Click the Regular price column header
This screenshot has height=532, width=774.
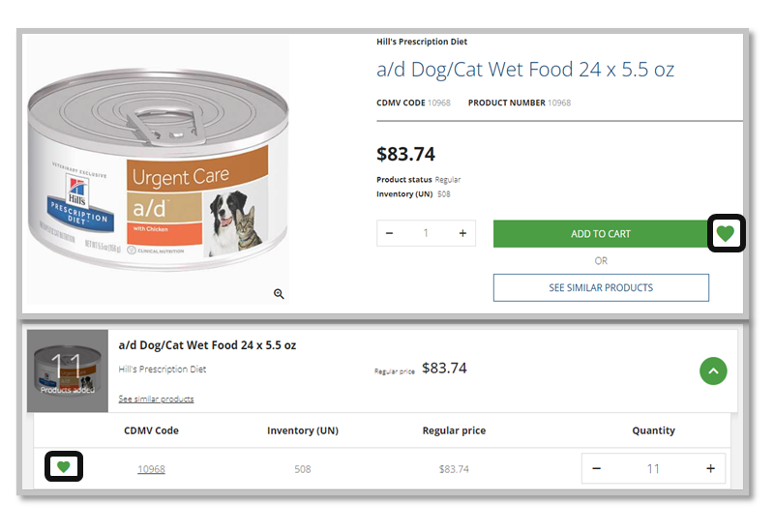coord(454,430)
